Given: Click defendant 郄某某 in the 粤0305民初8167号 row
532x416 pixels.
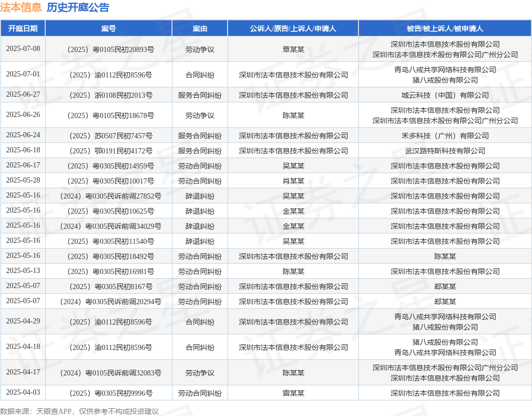Looking at the screenshot, I should point(445,287).
